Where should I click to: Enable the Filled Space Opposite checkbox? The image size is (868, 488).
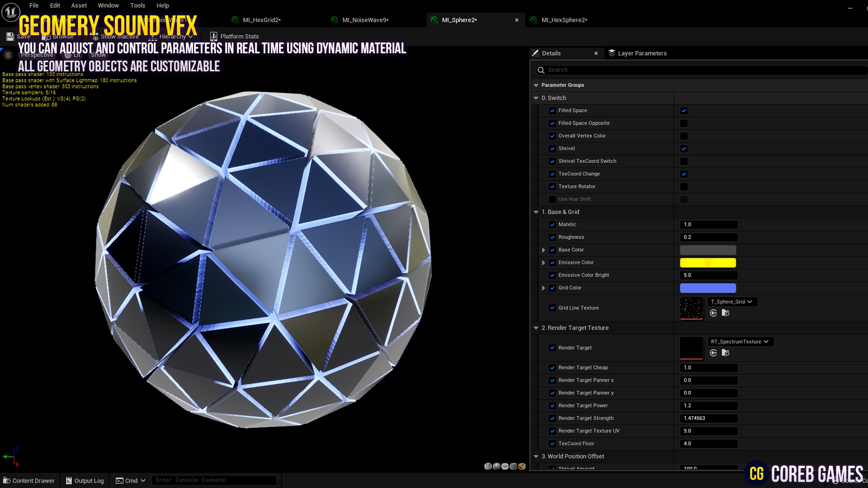684,123
